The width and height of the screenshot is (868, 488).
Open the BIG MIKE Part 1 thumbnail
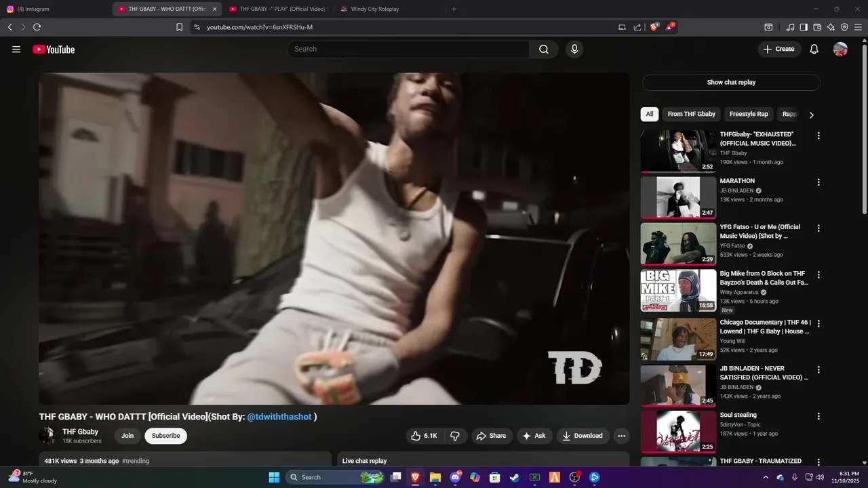678,291
